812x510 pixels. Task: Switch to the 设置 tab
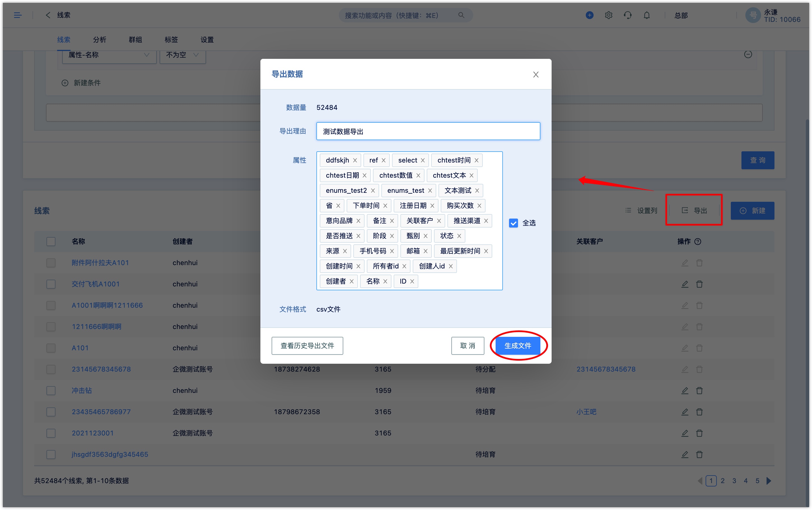tap(207, 40)
